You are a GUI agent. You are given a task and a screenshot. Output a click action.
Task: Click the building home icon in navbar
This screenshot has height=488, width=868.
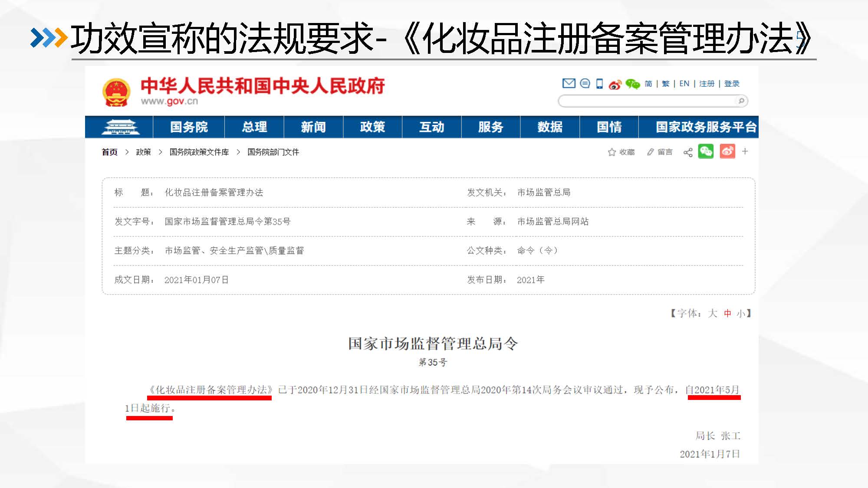click(120, 127)
